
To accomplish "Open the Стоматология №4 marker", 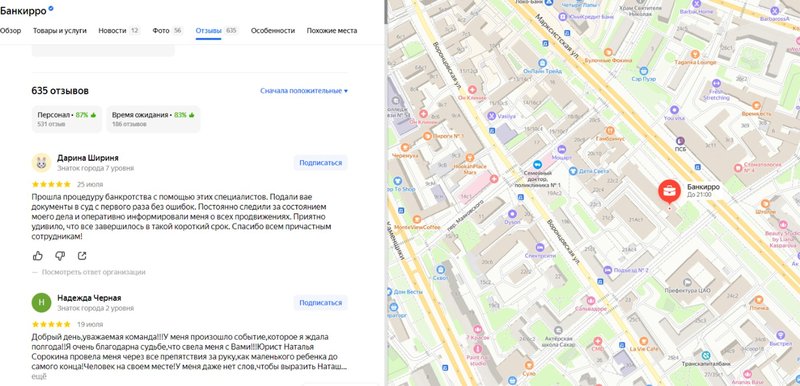I will pos(738,167).
